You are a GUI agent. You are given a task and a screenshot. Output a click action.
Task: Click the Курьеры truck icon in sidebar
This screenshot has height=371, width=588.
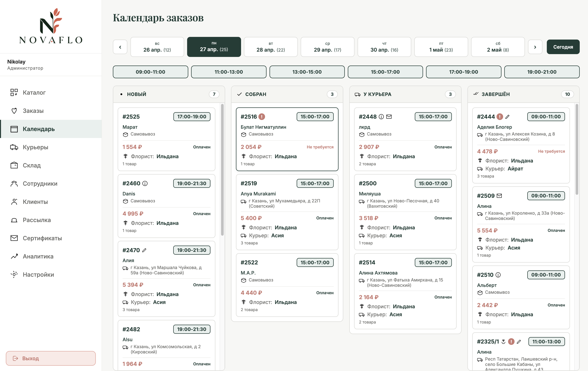tap(14, 147)
